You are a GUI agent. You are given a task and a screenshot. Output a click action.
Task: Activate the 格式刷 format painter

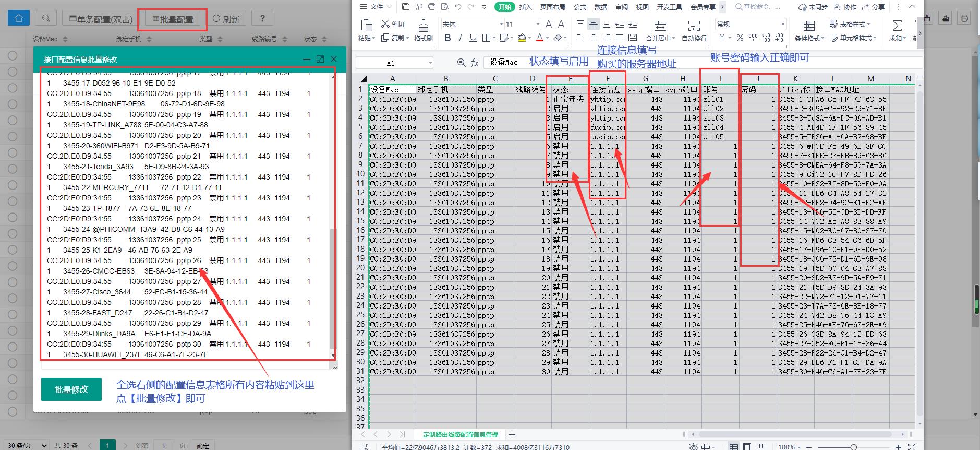pos(424,30)
